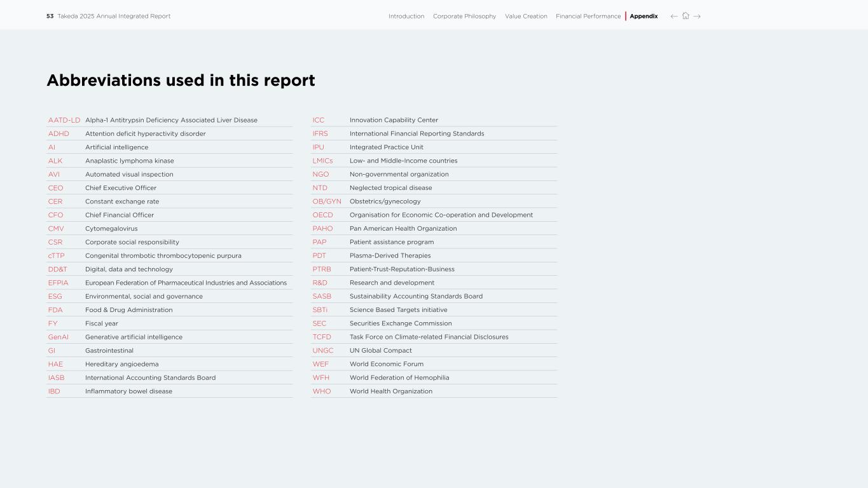Click the TCFD abbreviation label

tap(322, 337)
